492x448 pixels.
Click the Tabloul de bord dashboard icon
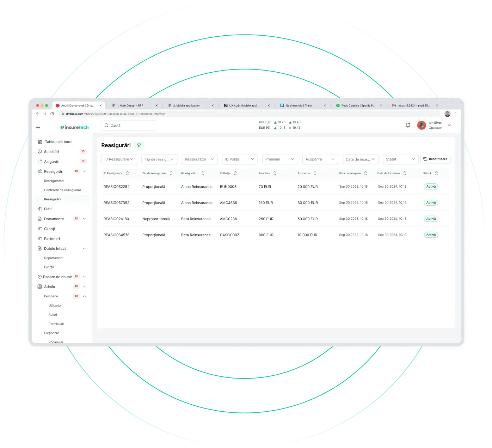tap(39, 141)
